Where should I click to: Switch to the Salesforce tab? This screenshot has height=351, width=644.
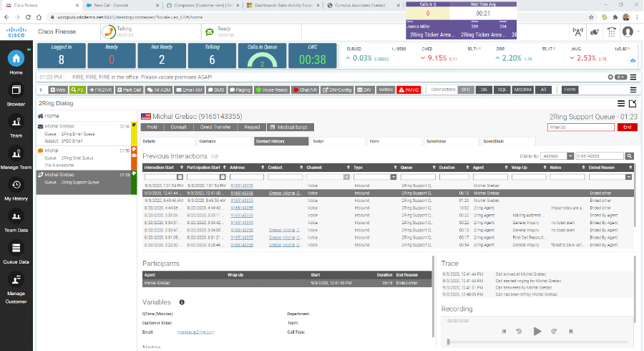point(436,141)
